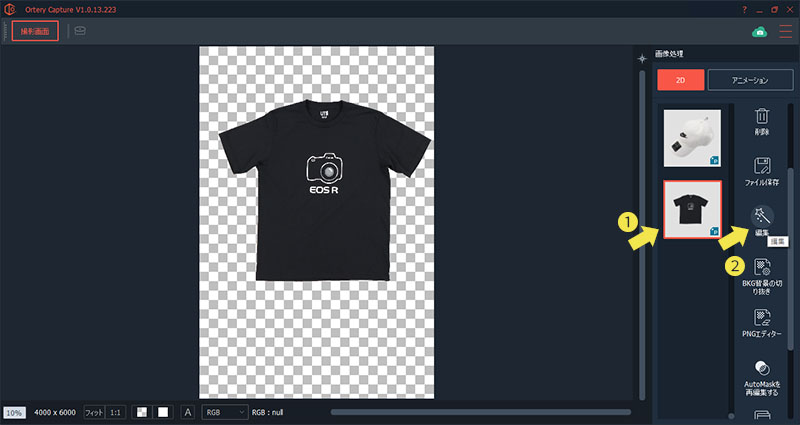This screenshot has width=800, height=425.
Task: Select the BKG背景の切り抜き icon
Action: [762, 267]
